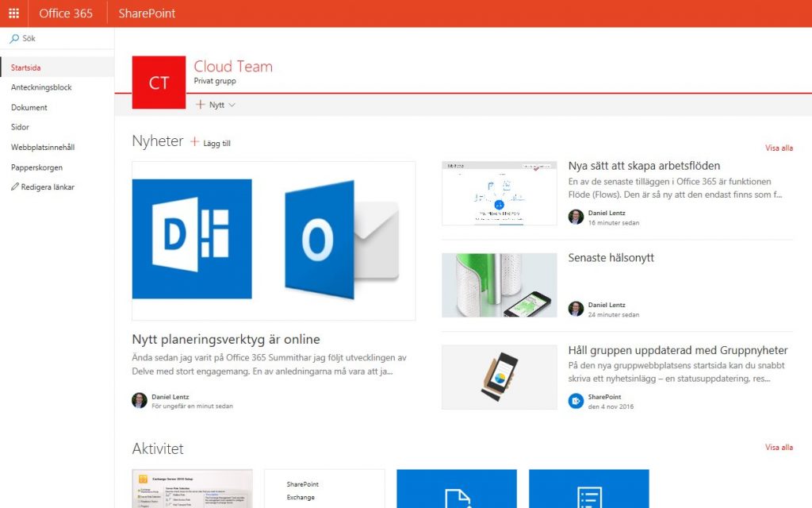Viewport: 812px width, 508px height.
Task: Click the Office 365 link in header
Action: [x=66, y=13]
